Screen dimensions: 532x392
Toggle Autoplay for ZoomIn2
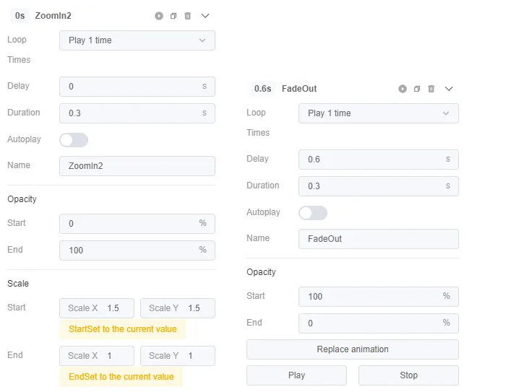pyautogui.click(x=74, y=140)
